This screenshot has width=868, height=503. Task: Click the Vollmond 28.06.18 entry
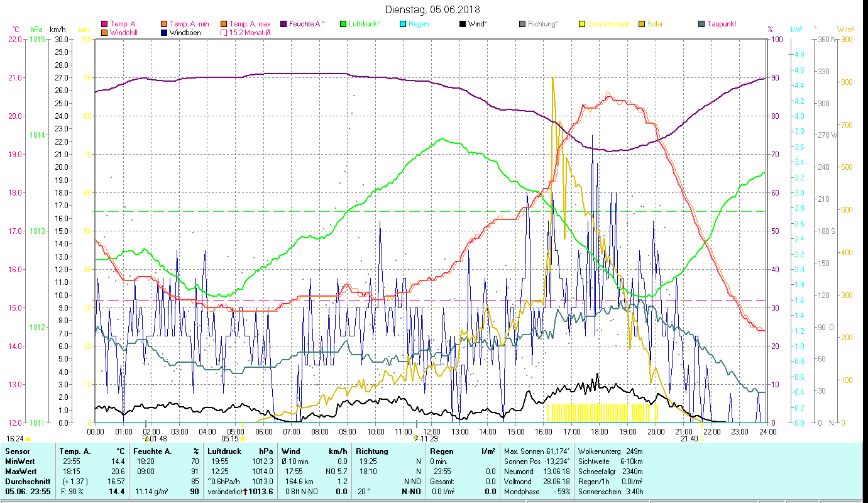point(537,482)
